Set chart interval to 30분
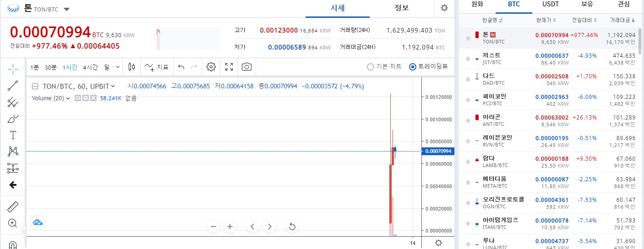 [x=50, y=67]
